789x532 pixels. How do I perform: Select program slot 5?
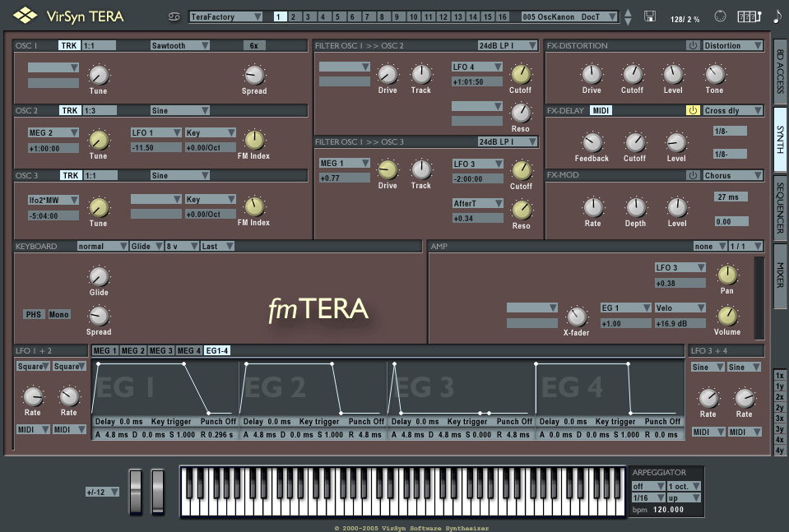pos(337,16)
